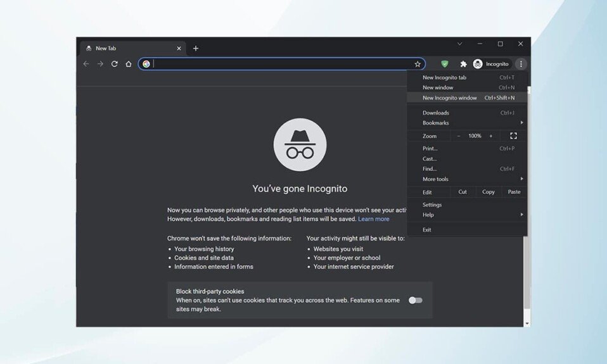Go to the Home page icon
Screen dimensions: 607x364
(x=129, y=64)
